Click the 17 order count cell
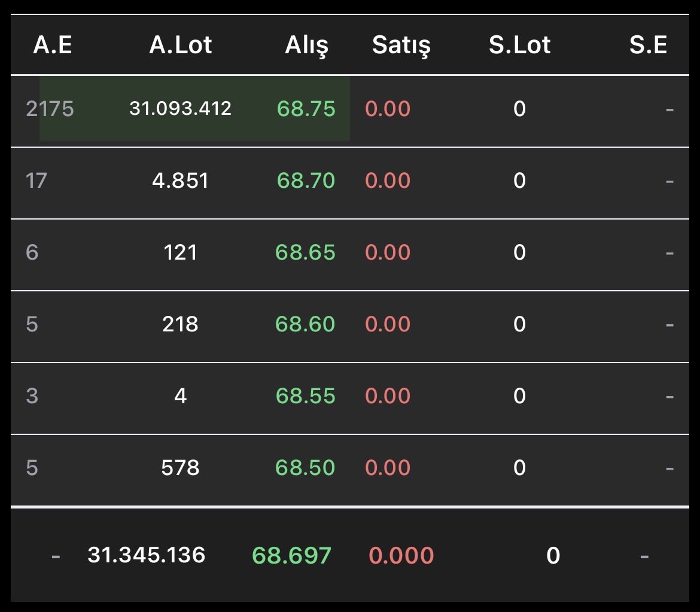This screenshot has width=700, height=612. pos(36,181)
